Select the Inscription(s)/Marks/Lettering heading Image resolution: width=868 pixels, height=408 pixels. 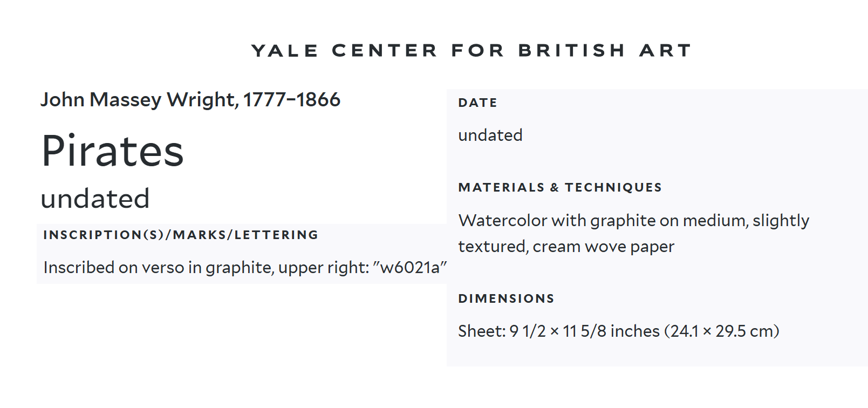click(x=181, y=235)
